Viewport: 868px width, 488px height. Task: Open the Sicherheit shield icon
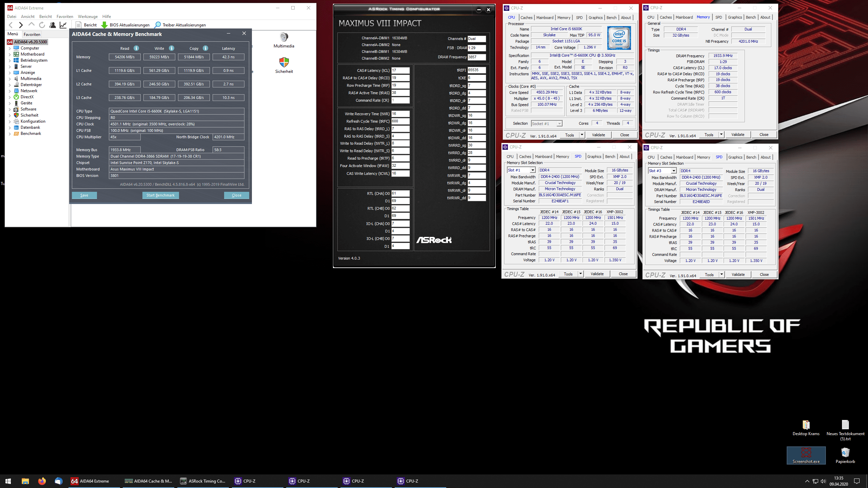284,62
